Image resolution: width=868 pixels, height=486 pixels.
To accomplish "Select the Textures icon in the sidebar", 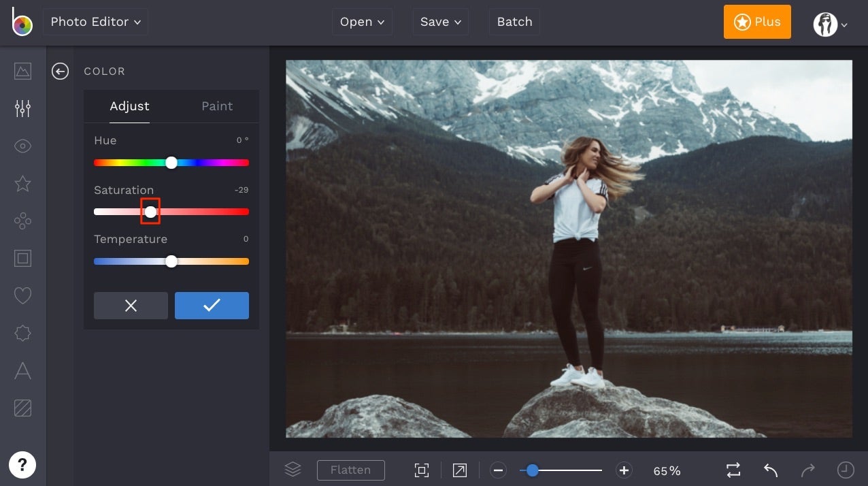I will tap(22, 408).
